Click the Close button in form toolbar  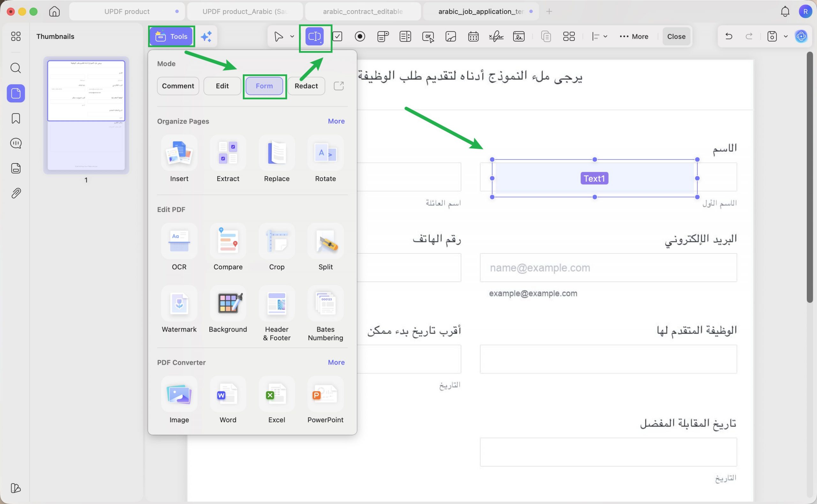(x=676, y=36)
